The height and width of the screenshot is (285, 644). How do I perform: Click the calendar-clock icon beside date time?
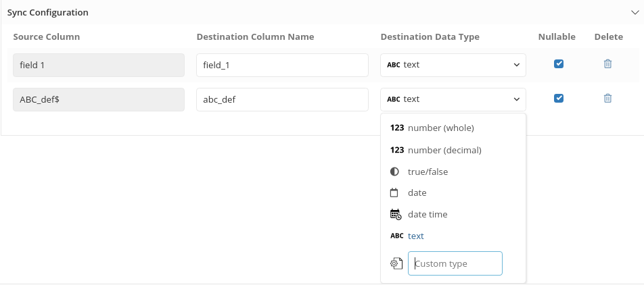coord(396,215)
